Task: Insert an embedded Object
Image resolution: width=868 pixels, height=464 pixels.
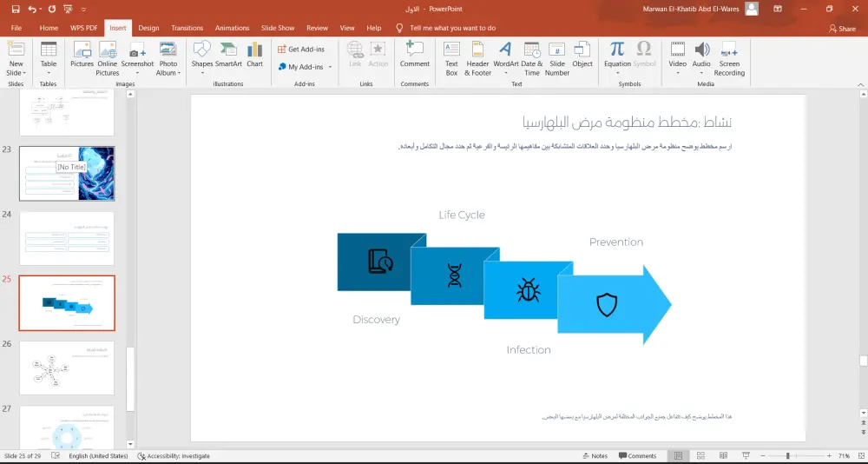Action: pos(582,55)
